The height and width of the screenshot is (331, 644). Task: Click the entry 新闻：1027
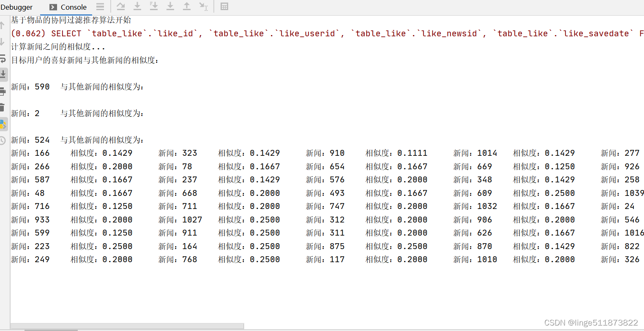tap(180, 220)
